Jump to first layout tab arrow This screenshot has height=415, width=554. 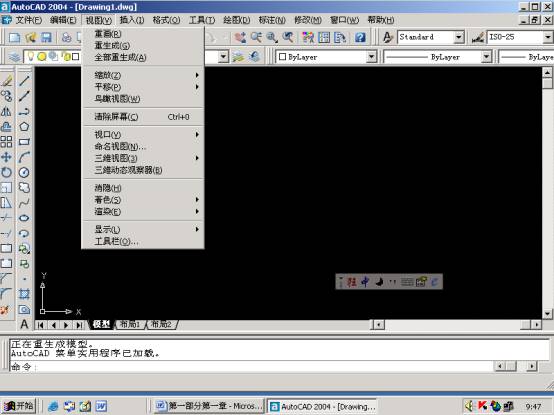pyautogui.click(x=40, y=325)
